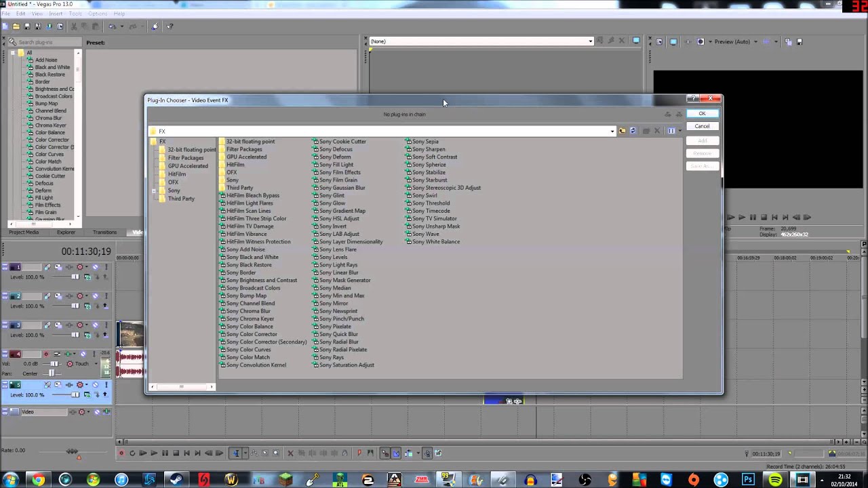Image resolution: width=868 pixels, height=488 pixels.
Task: Toggle mute on audio track 4
Action: 83,354
